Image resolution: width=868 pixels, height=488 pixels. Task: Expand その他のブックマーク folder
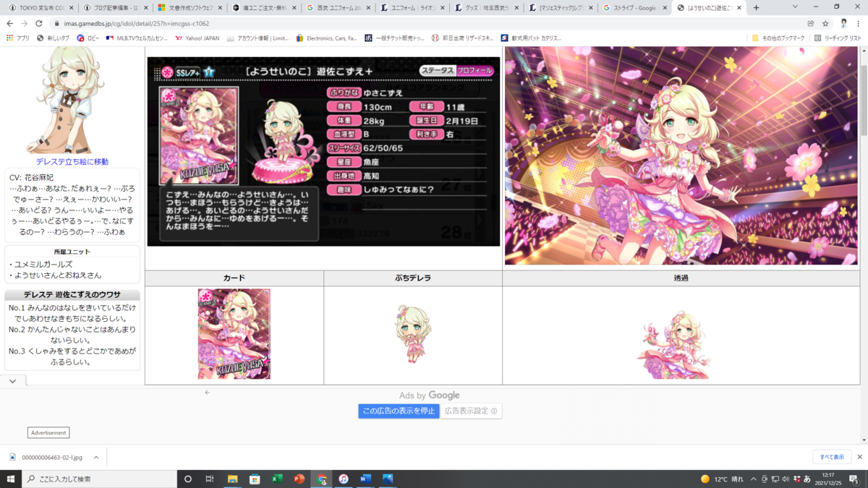778,38
